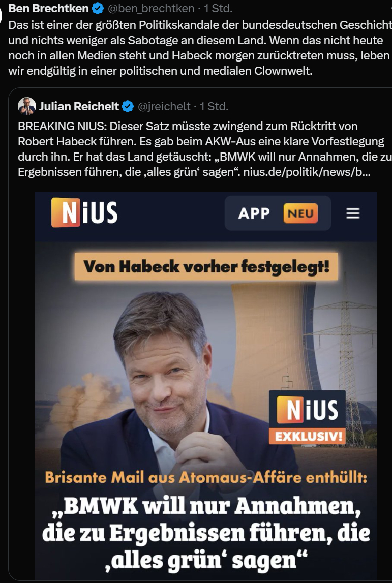Click the main tweet's 1 Std. timestamp
392x583 pixels.
click(x=218, y=8)
